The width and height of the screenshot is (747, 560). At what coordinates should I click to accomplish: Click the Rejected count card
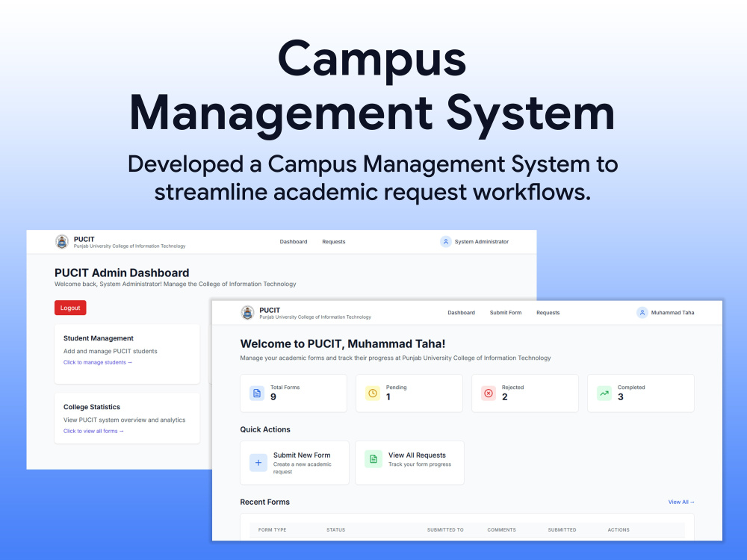pyautogui.click(x=525, y=393)
